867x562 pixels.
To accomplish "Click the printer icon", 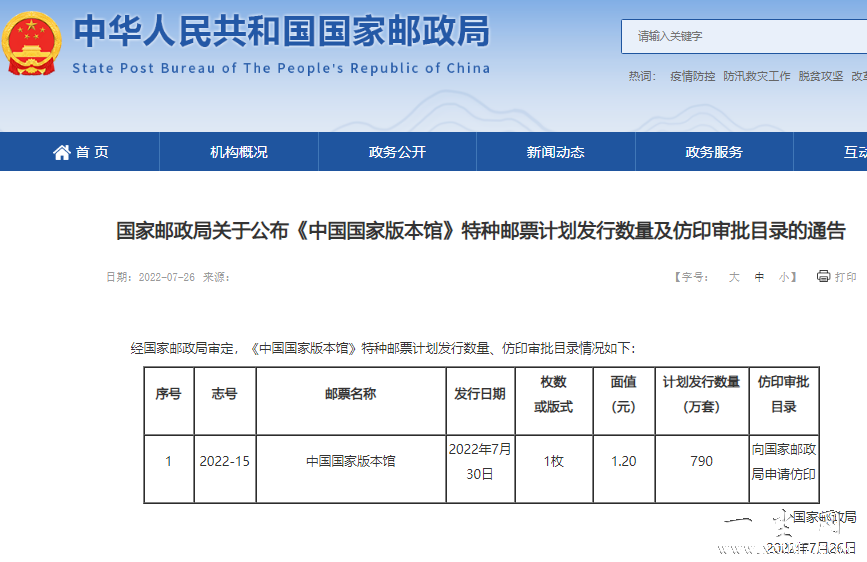I will coord(823,276).
